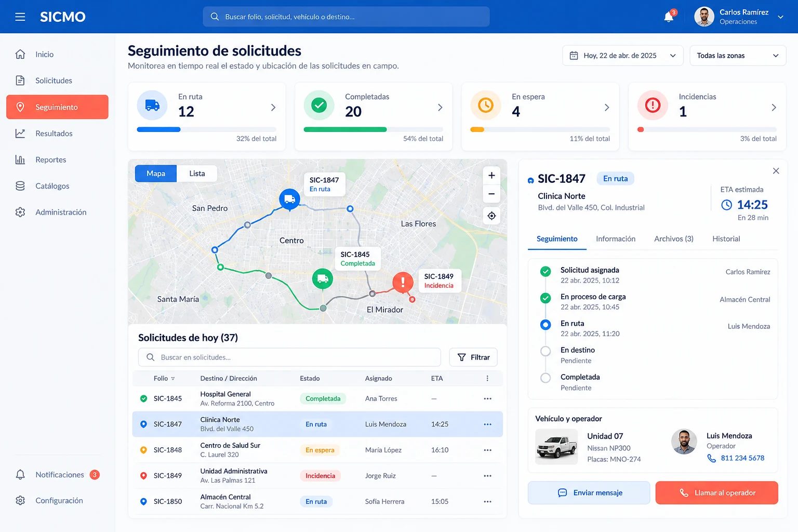Click the green truck marker on map

click(323, 279)
